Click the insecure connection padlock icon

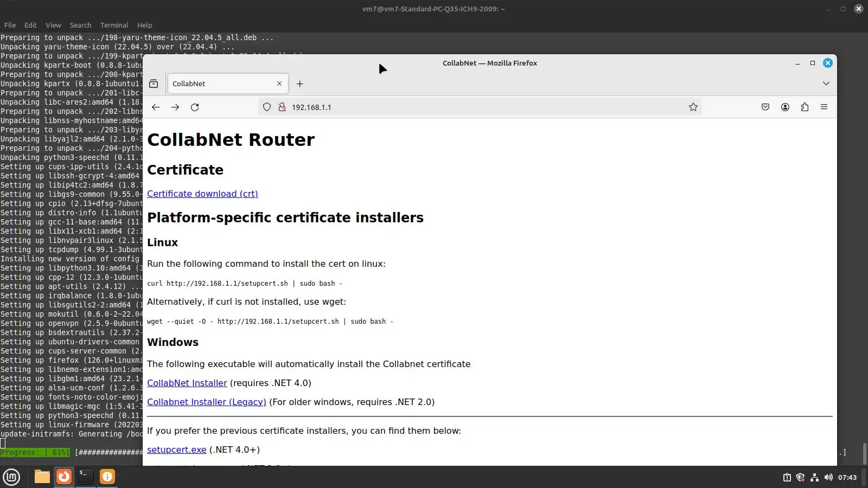click(282, 107)
